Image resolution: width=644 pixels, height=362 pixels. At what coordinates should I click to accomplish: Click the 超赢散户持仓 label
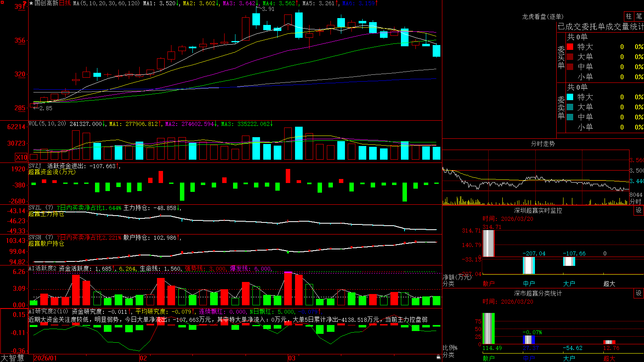46,244
